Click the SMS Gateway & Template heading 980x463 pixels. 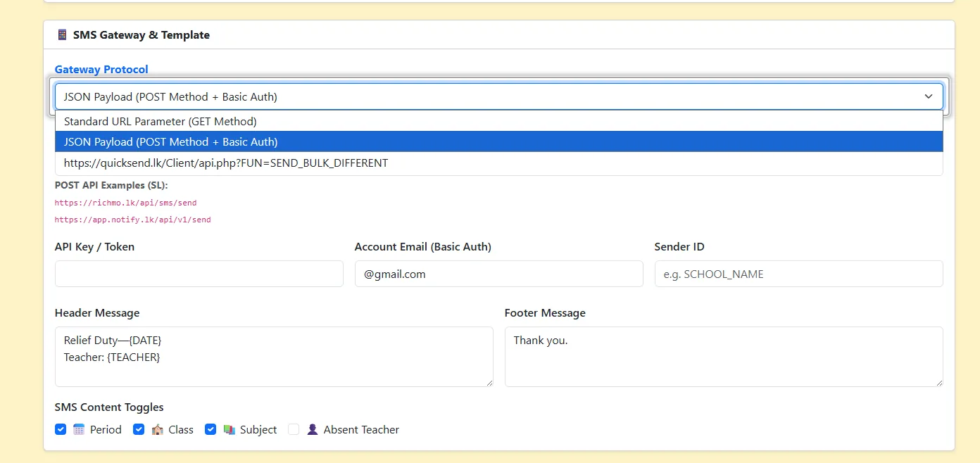(x=142, y=34)
